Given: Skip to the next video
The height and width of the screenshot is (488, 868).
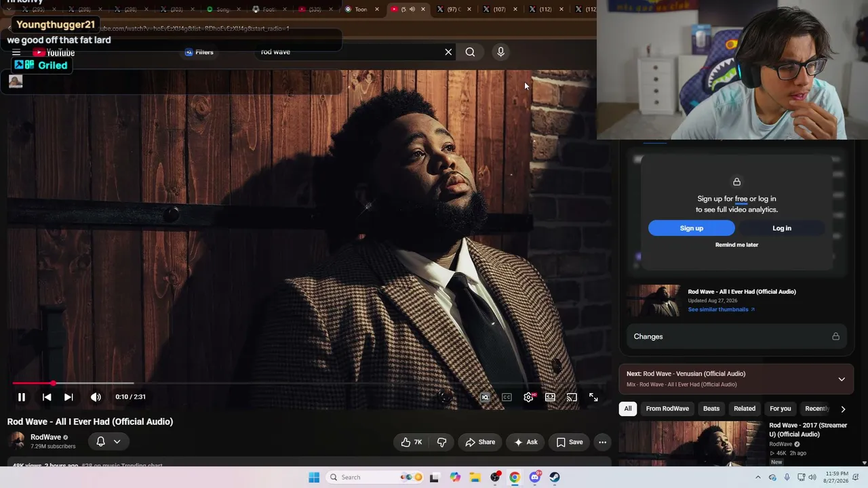Looking at the screenshot, I should (68, 397).
